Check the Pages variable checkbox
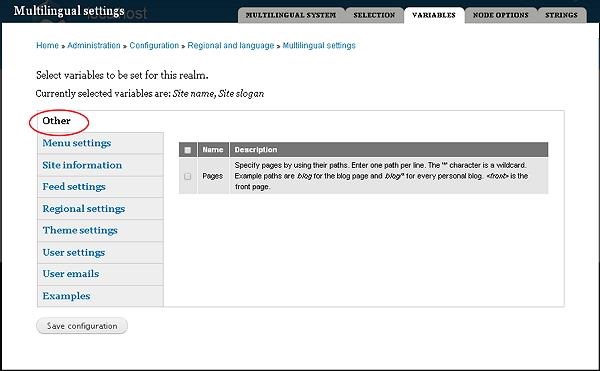 (x=188, y=176)
